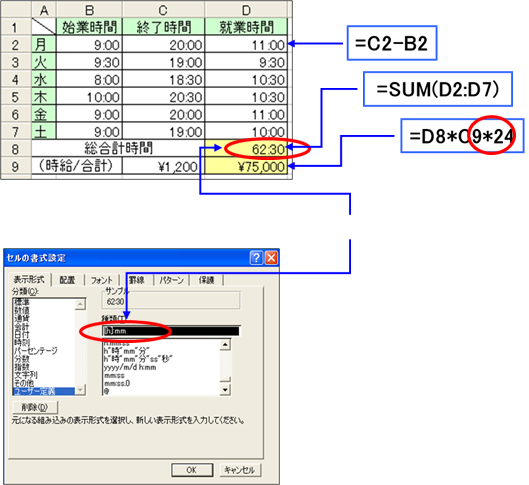Click the format list scroll-down arrow
Image resolution: width=529 pixels, height=485 pixels.
pyautogui.click(x=225, y=390)
